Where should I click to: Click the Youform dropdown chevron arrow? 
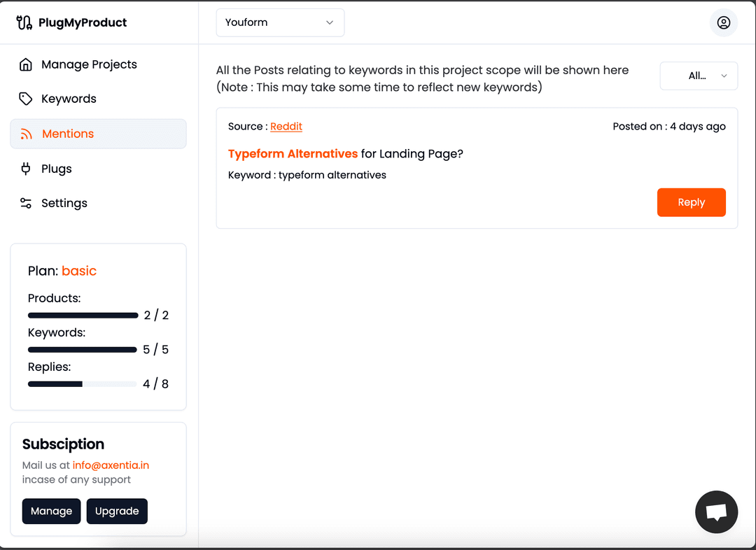tap(330, 22)
